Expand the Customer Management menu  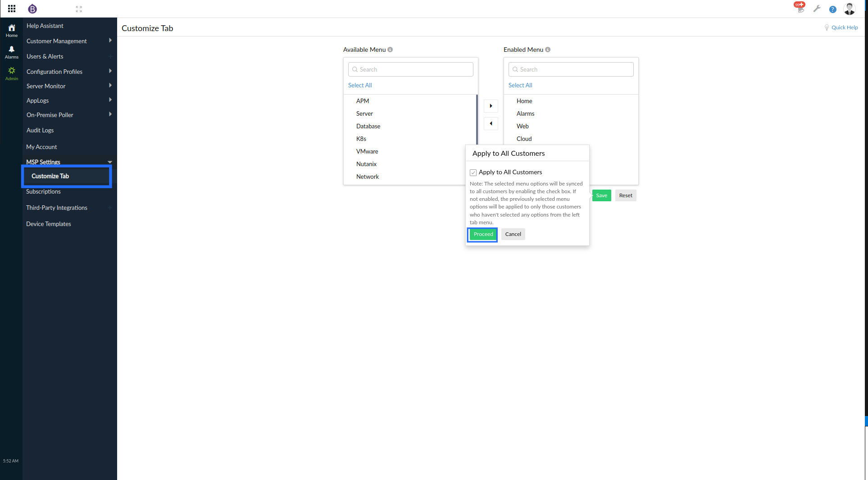pos(56,41)
